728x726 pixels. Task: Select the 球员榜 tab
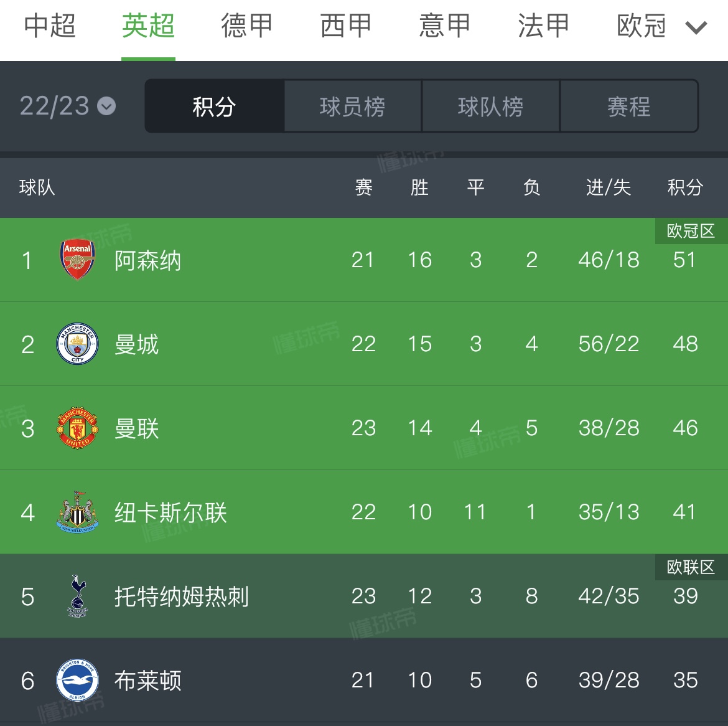(x=353, y=106)
